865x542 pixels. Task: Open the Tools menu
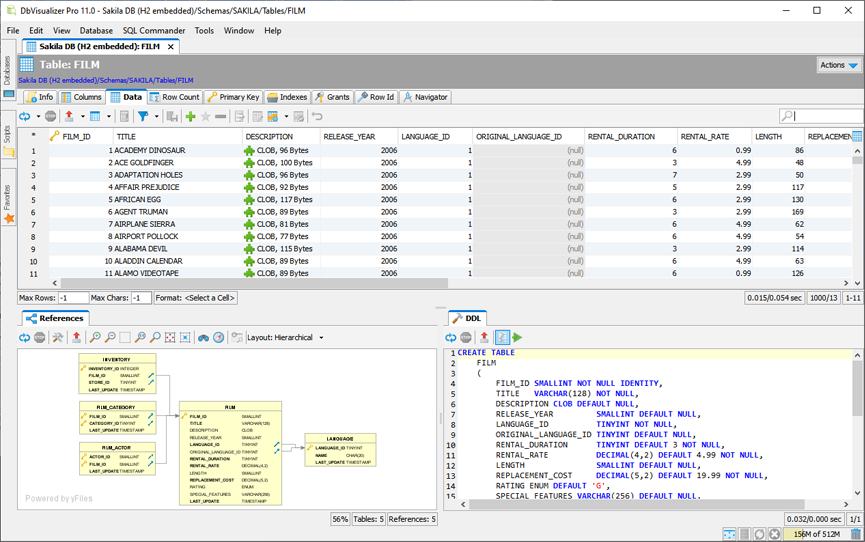point(204,30)
